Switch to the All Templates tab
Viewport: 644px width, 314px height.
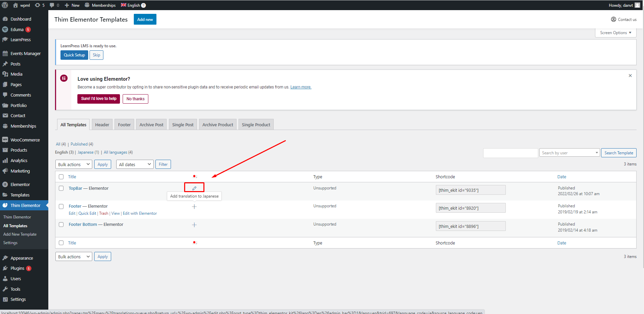(x=73, y=125)
